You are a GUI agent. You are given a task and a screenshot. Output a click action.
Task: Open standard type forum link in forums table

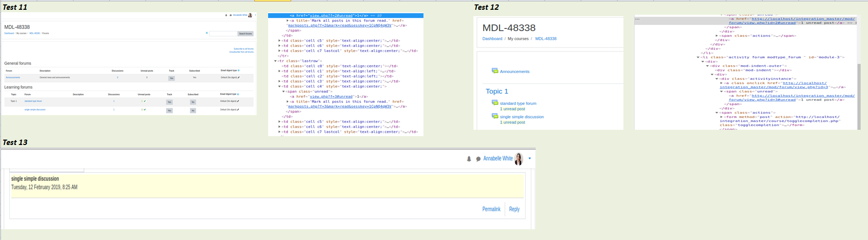pyautogui.click(x=33, y=101)
